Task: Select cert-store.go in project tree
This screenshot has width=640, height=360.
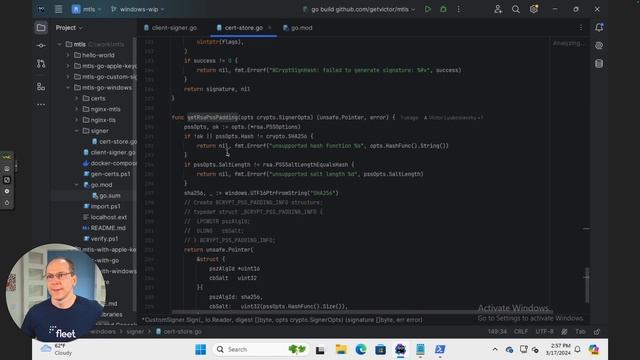Action: 114,141
